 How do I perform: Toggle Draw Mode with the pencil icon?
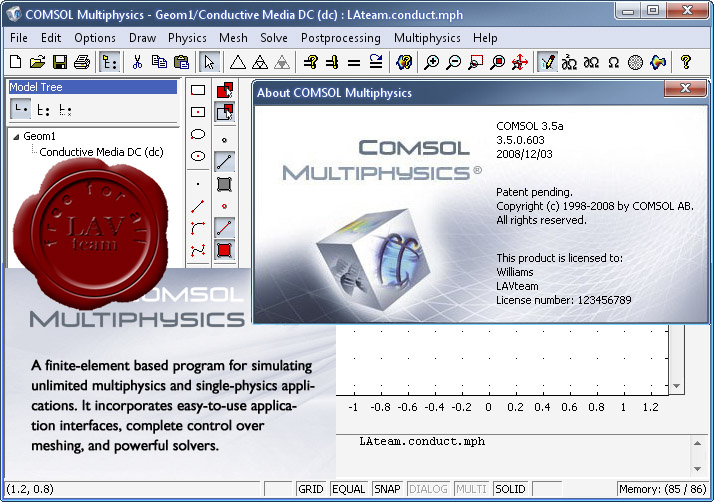(547, 62)
